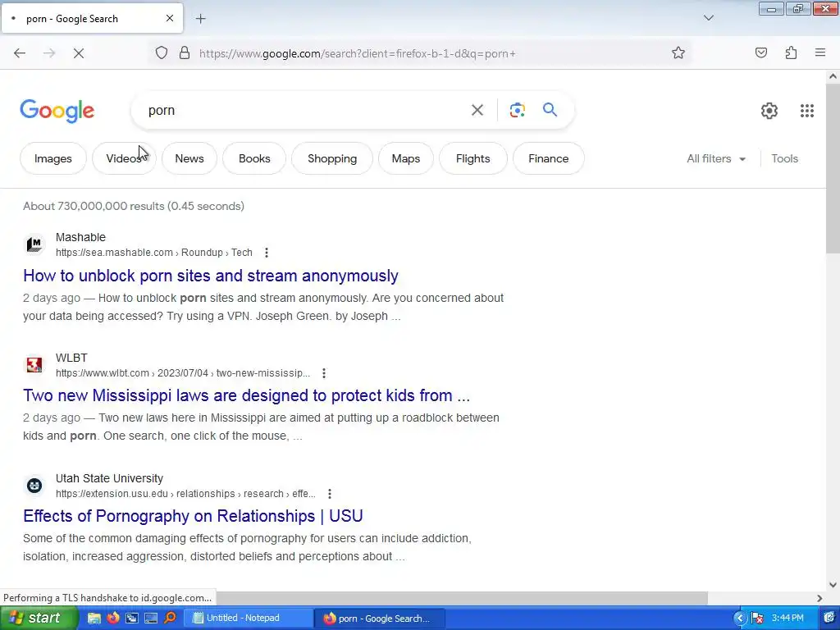Image resolution: width=840 pixels, height=630 pixels.
Task: Launch Firefox from quick launch
Action: [x=113, y=619]
